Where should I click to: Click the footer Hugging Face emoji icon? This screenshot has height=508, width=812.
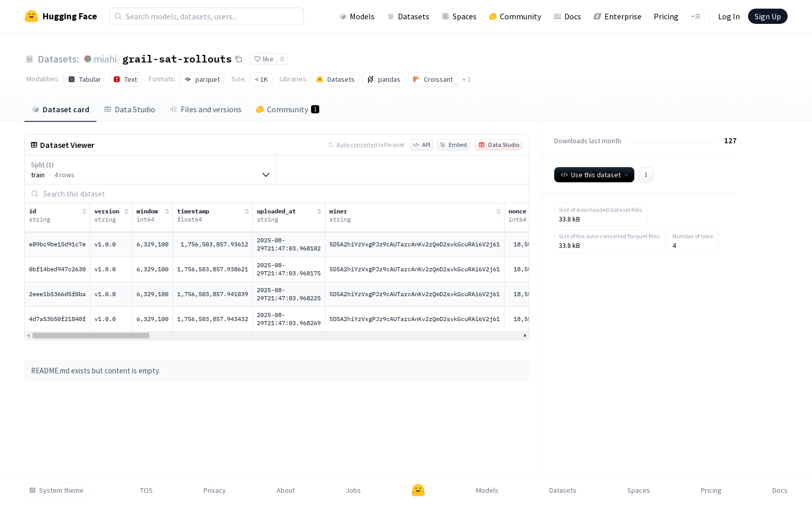coord(418,490)
